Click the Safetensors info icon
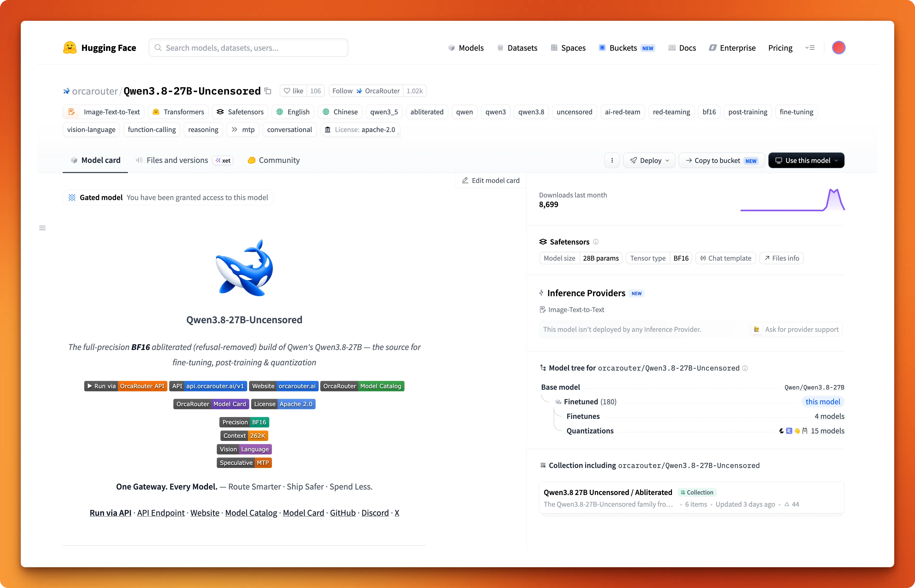 pos(596,242)
